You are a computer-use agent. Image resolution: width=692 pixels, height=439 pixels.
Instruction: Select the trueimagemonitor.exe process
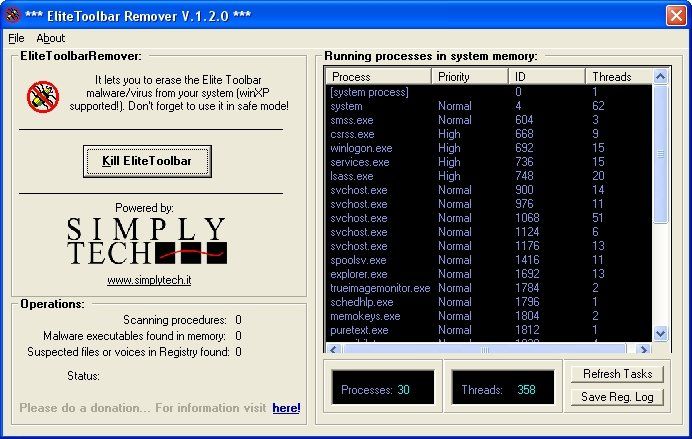489,288
